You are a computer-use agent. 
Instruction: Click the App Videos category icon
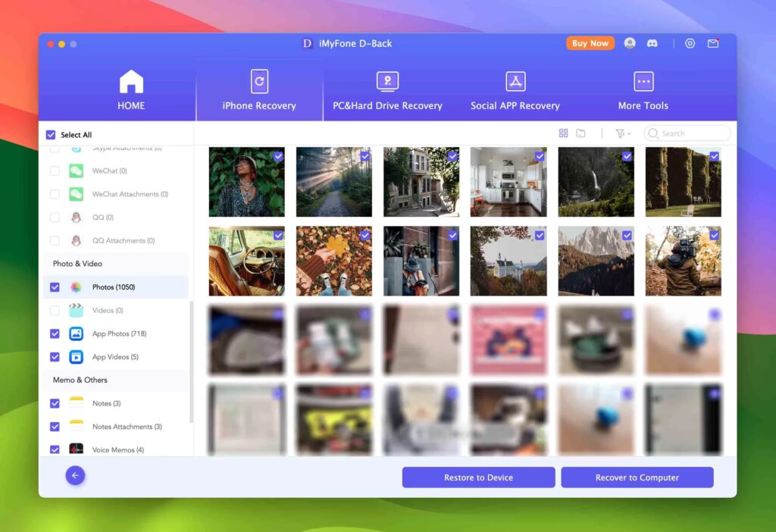77,357
